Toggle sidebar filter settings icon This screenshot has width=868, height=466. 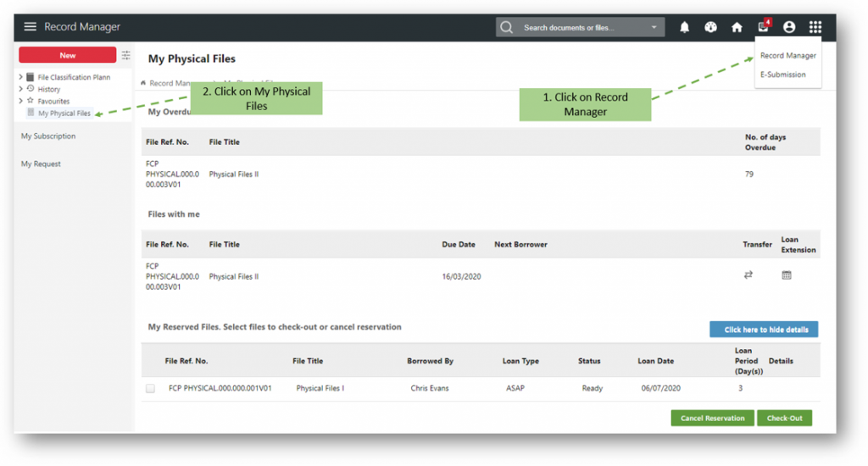126,55
